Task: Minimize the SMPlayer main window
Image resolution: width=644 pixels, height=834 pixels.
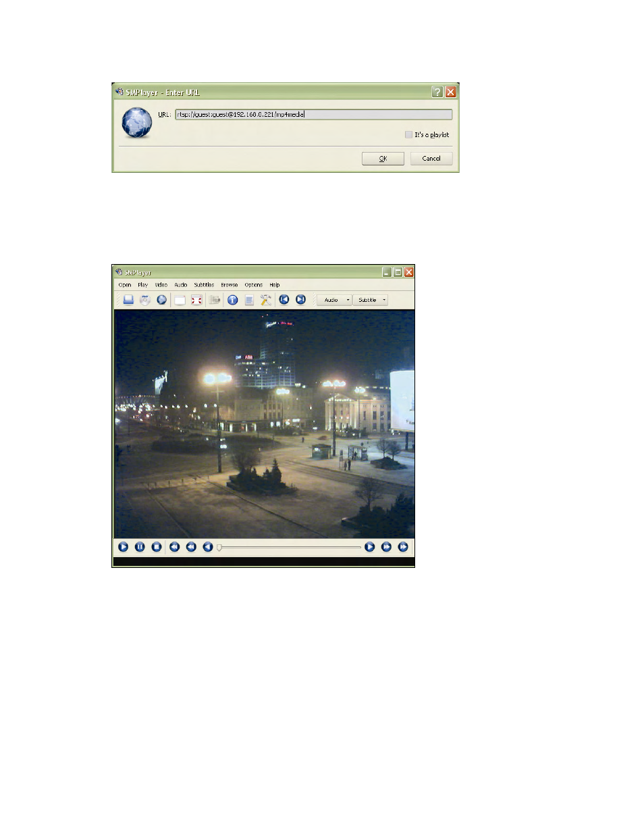Action: pos(387,272)
